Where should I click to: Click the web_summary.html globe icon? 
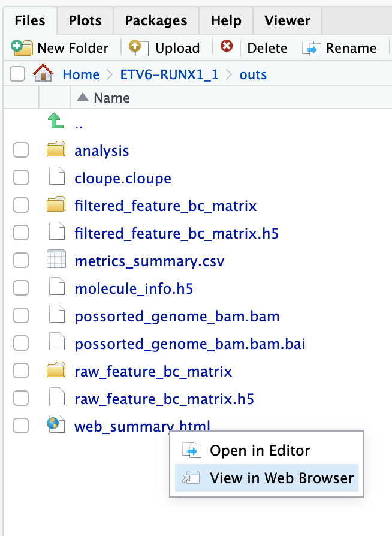click(56, 426)
